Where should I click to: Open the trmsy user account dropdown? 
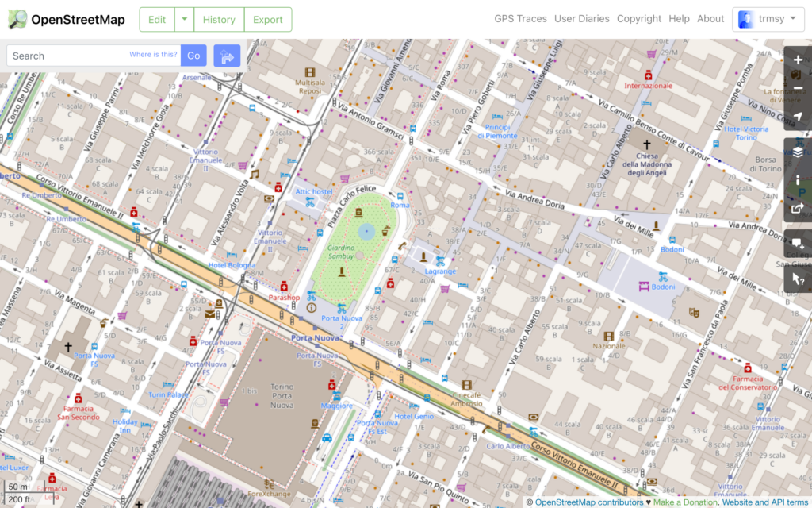768,18
